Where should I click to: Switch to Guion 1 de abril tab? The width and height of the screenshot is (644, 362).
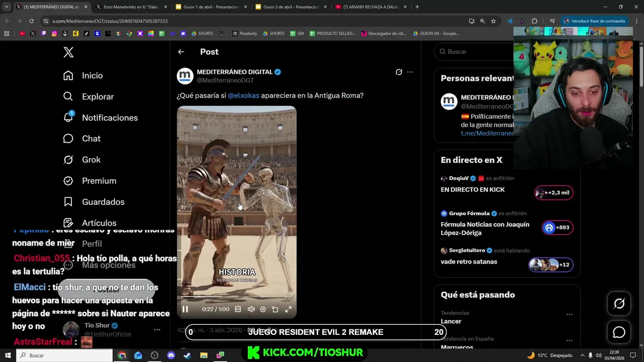[x=210, y=7]
